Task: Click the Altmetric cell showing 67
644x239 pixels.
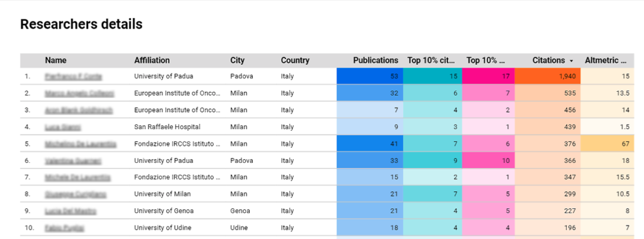Action: click(607, 144)
